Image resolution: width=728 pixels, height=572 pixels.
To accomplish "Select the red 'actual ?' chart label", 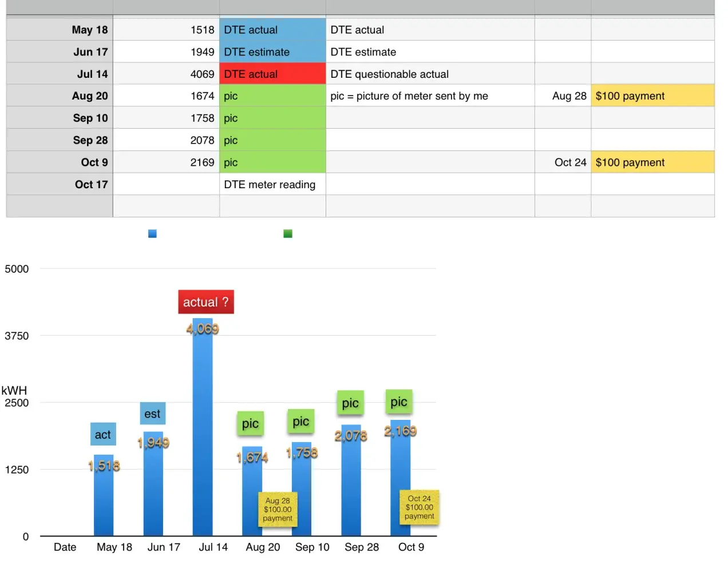I will 205,302.
